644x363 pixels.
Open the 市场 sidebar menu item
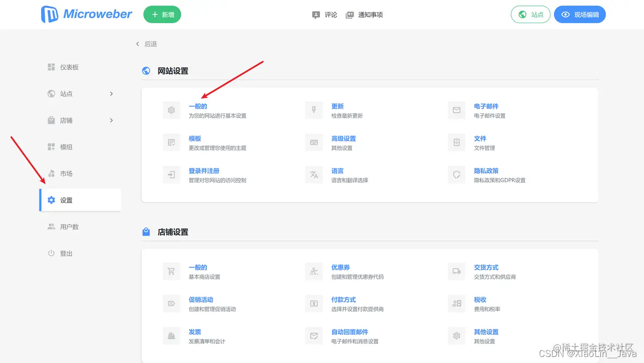pos(65,173)
